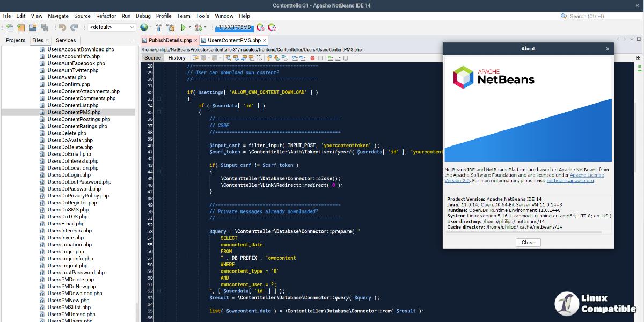Run the project with green play icon
The image size is (644, 322).
(x=183, y=27)
